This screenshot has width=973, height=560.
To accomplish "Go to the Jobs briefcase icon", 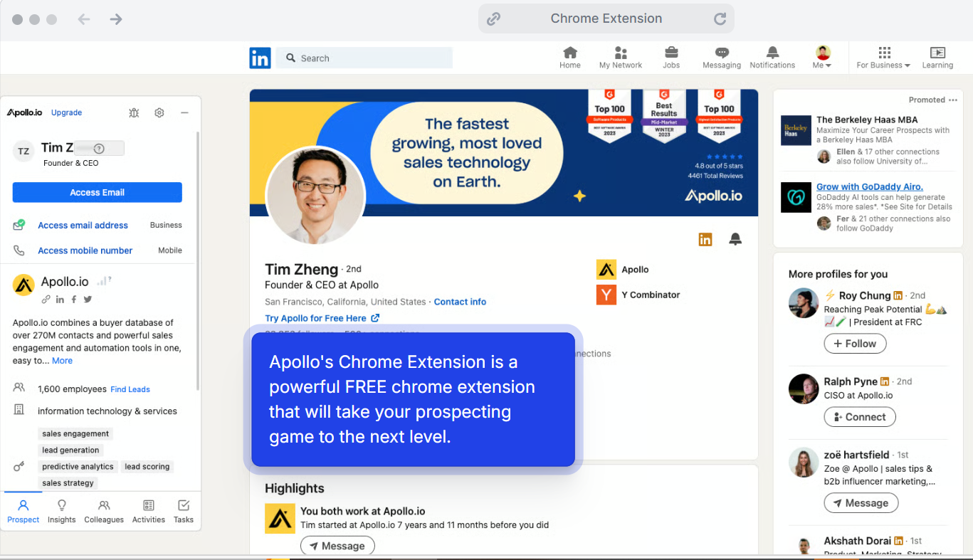I will click(671, 58).
